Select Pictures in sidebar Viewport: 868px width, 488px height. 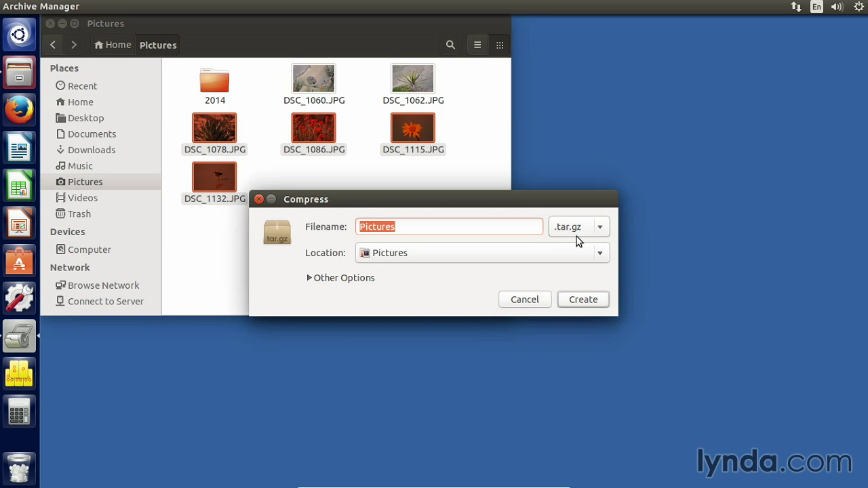[x=100, y=182]
